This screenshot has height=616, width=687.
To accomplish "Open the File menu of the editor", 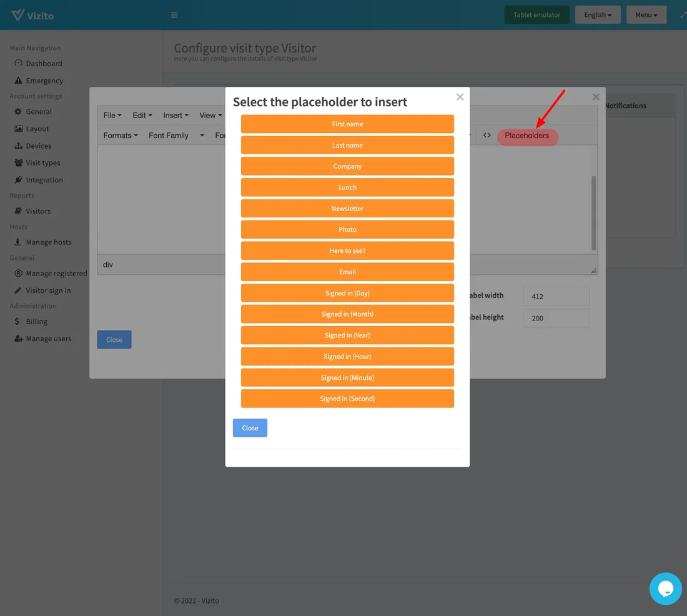I will [x=112, y=115].
